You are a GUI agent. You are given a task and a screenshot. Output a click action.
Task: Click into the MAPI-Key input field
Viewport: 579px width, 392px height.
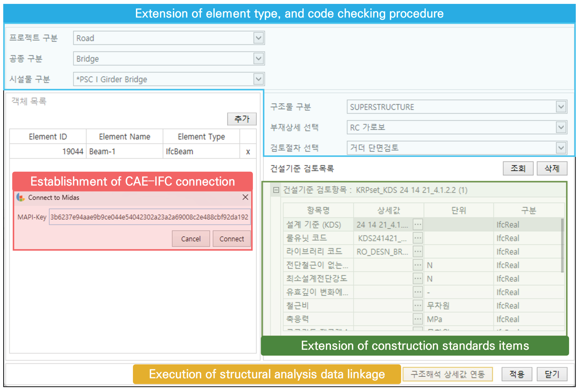coord(150,217)
